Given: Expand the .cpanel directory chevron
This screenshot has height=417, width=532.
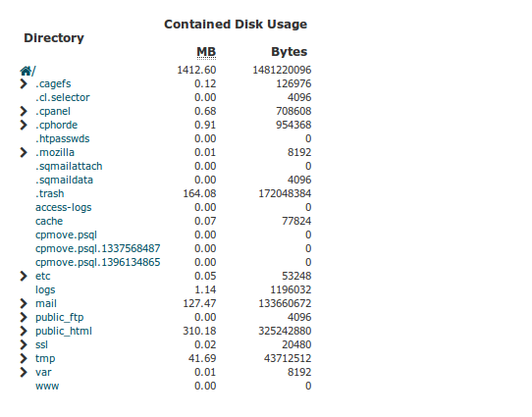Looking at the screenshot, I should [x=24, y=111].
